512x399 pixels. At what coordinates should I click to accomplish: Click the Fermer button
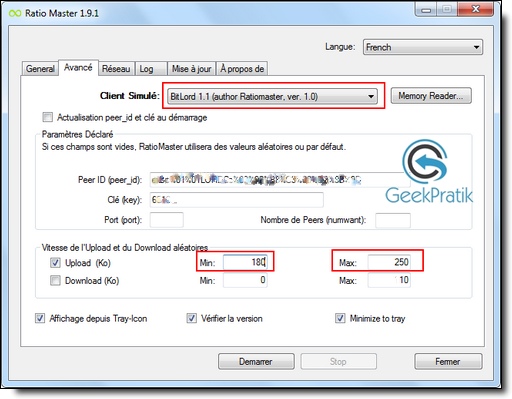pos(448,362)
